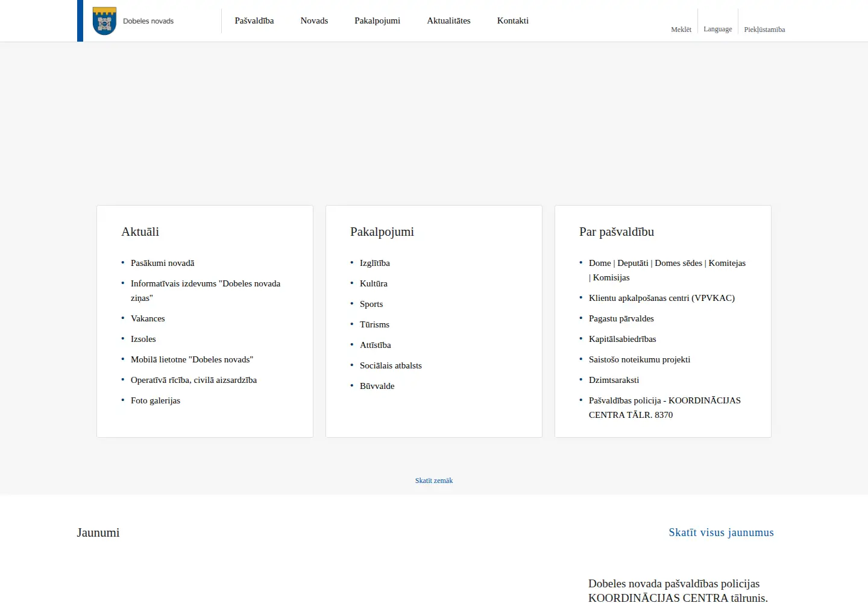Go to the Vakances link
This screenshot has width=868, height=603.
click(148, 318)
